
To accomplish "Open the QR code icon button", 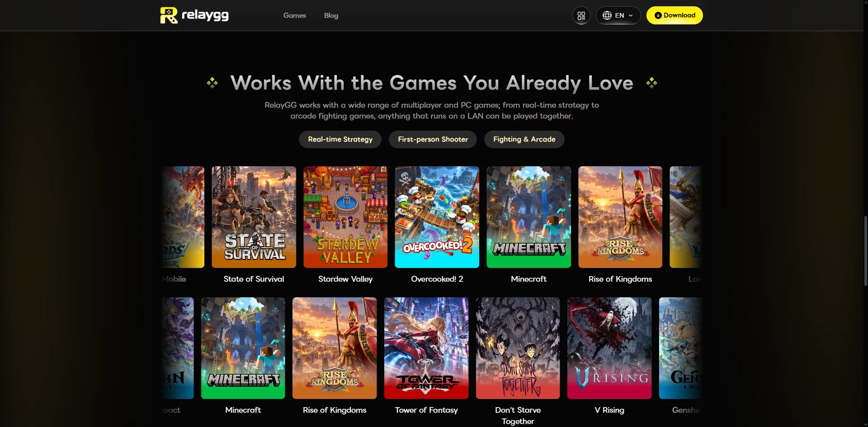I will (581, 15).
